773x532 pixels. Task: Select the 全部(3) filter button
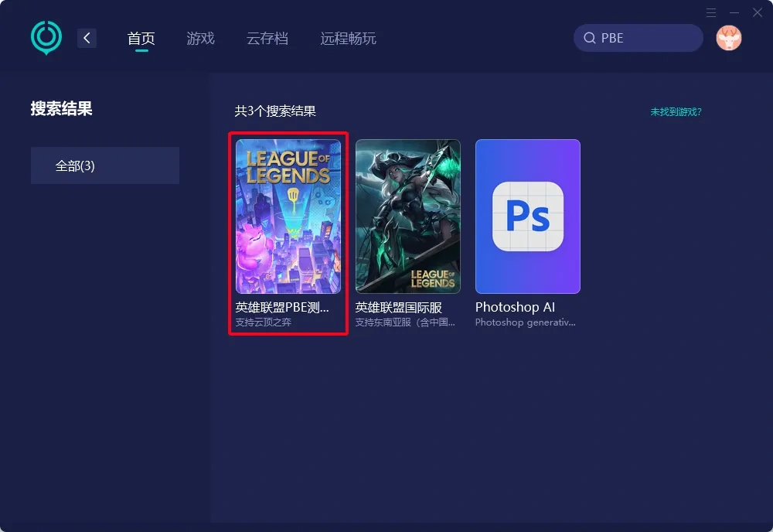point(104,165)
